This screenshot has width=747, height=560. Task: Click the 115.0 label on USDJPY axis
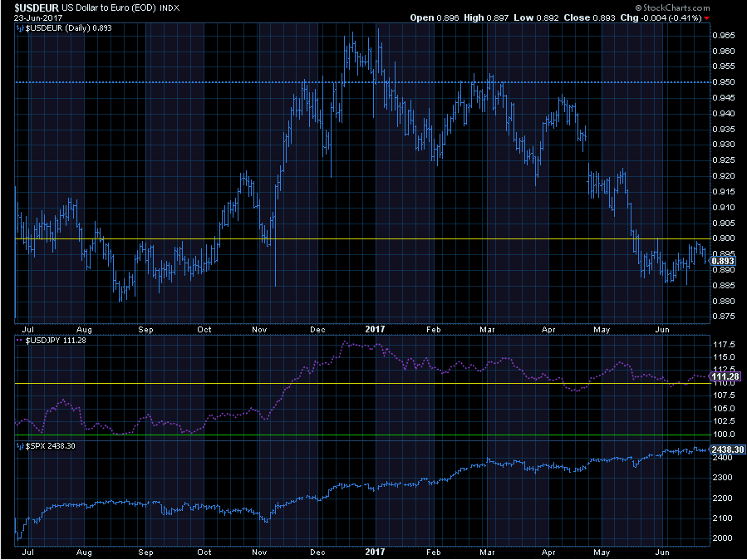tap(724, 357)
